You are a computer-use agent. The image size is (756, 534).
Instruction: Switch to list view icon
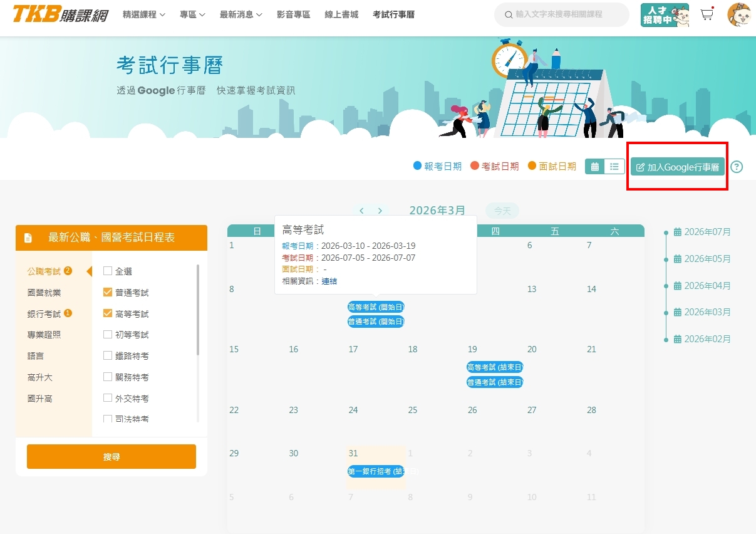click(614, 167)
